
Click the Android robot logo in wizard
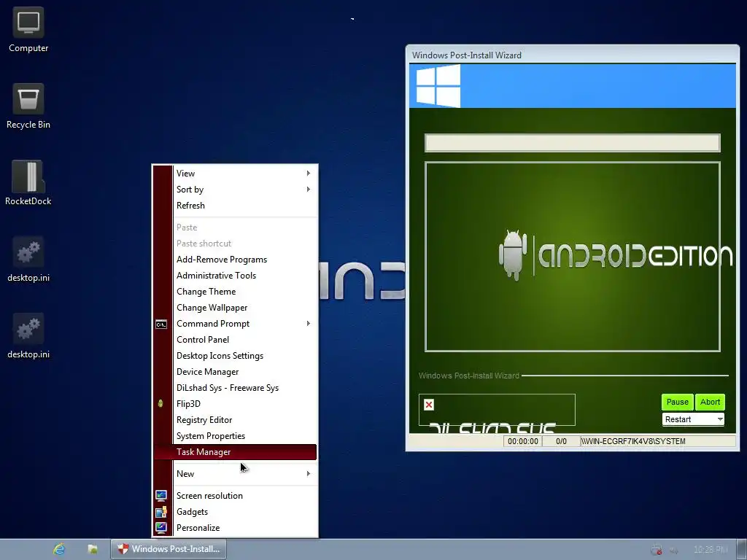point(513,254)
